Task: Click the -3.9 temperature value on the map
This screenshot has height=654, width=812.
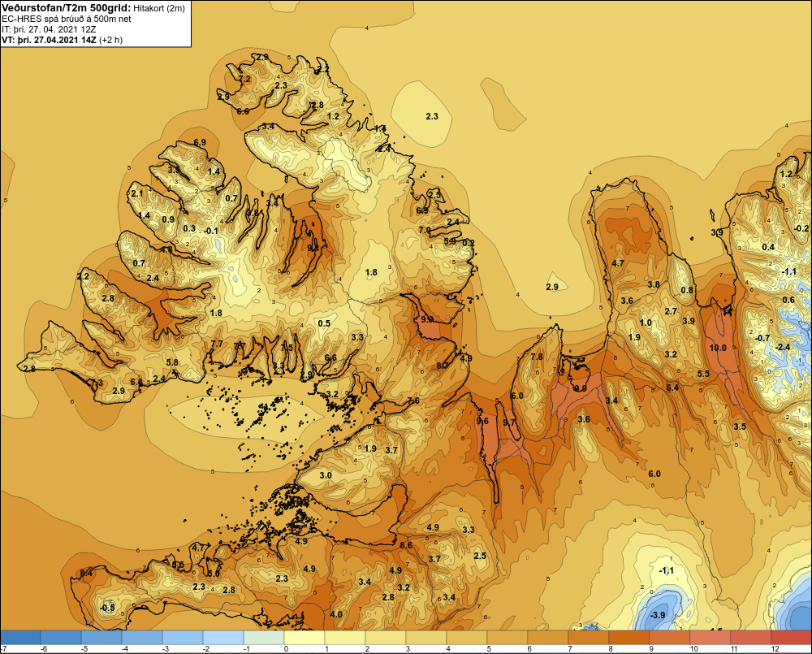Action: coord(657,615)
